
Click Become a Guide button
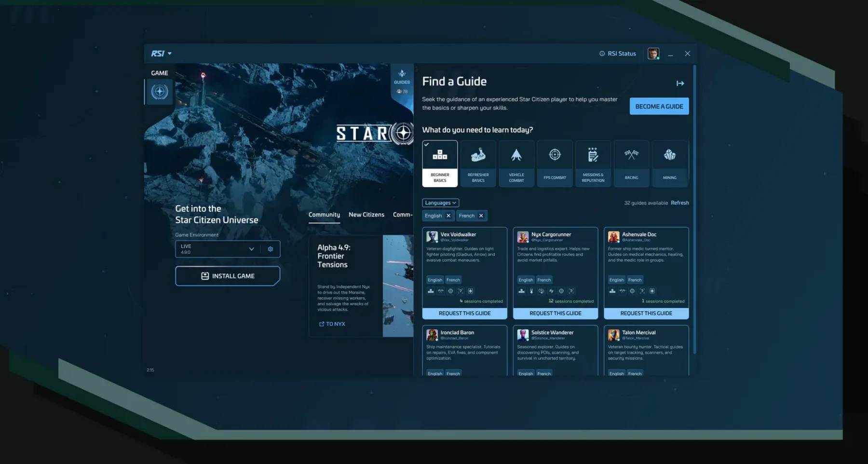click(659, 106)
